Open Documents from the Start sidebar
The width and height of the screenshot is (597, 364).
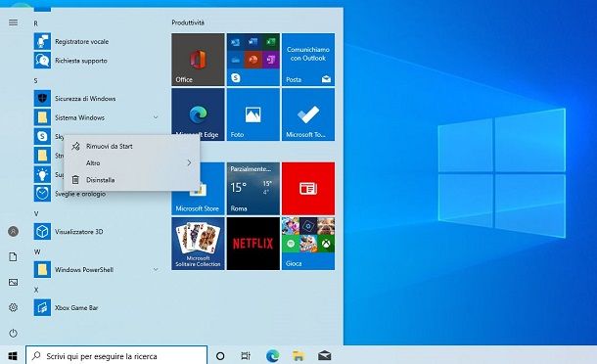point(14,256)
